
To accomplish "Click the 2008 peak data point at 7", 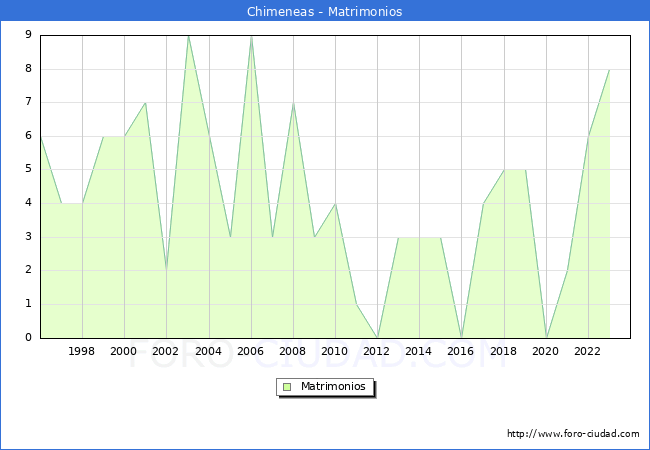I will [293, 103].
